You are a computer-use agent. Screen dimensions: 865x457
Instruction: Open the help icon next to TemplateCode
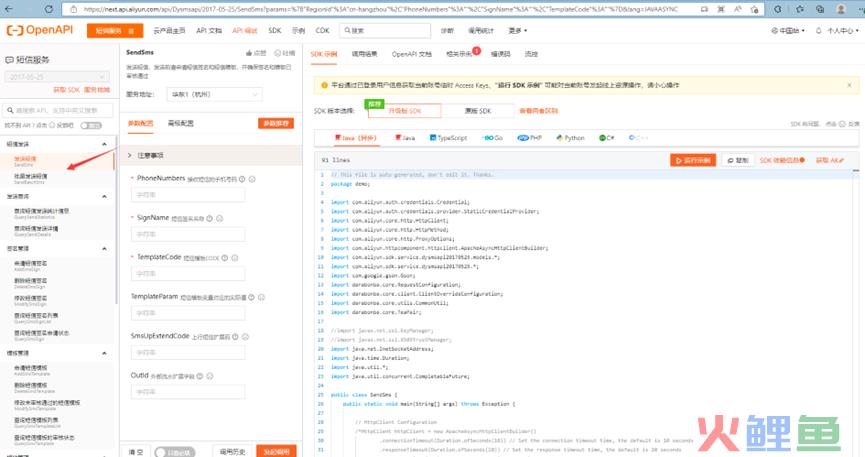click(225, 258)
